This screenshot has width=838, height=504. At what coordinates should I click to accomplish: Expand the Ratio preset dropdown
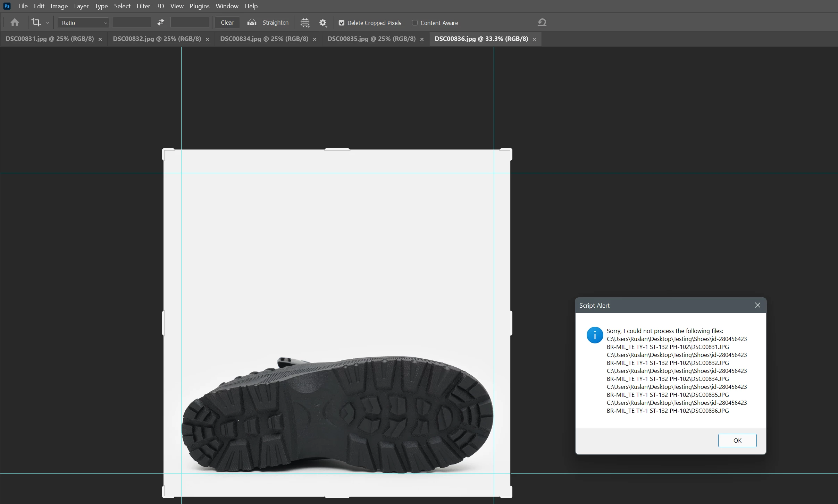(83, 23)
